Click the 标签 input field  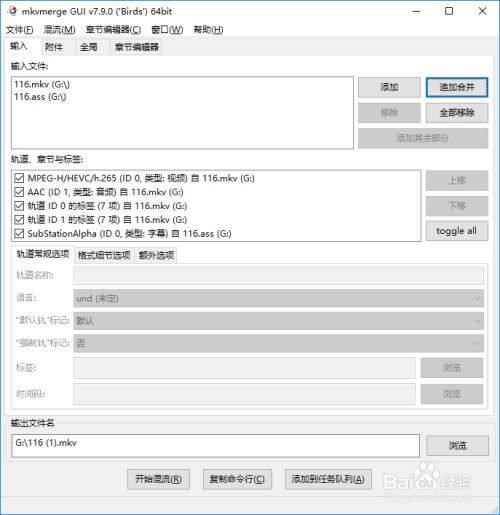tap(244, 368)
